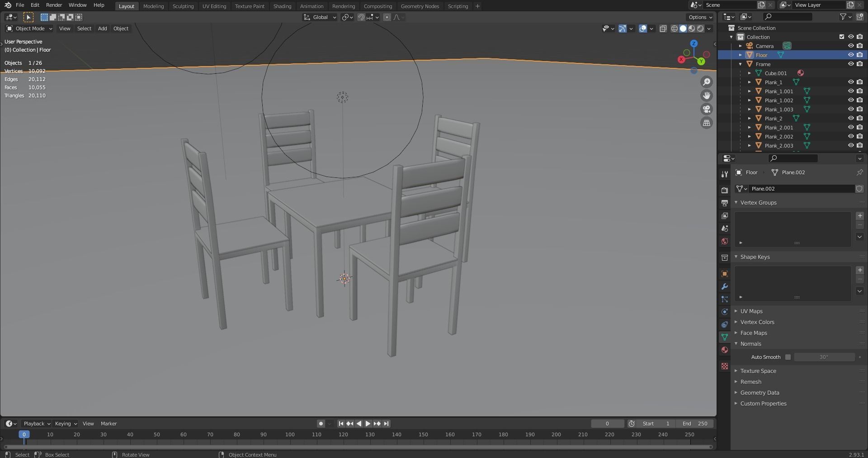Screen dimensions: 868x458
Task: Open Global transform orientation dropdown
Action: [320, 17]
